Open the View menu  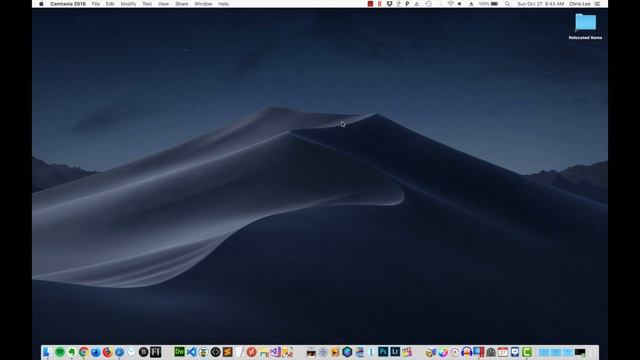tap(163, 4)
